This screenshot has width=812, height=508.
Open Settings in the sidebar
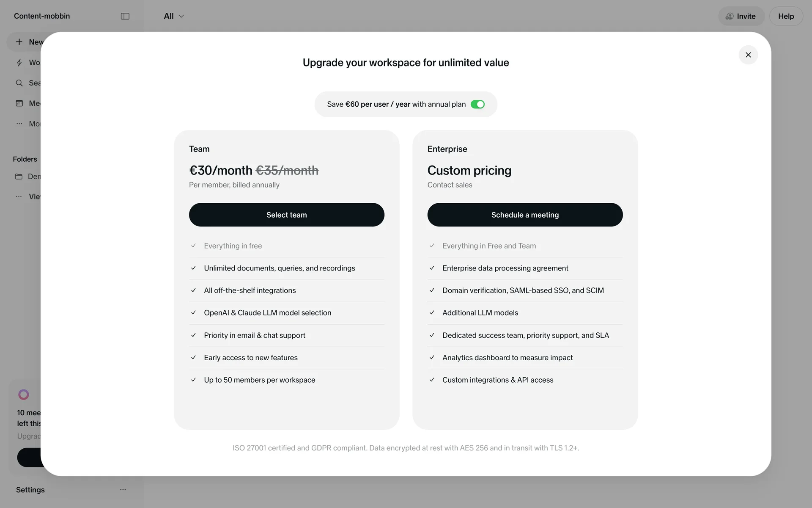(30, 490)
